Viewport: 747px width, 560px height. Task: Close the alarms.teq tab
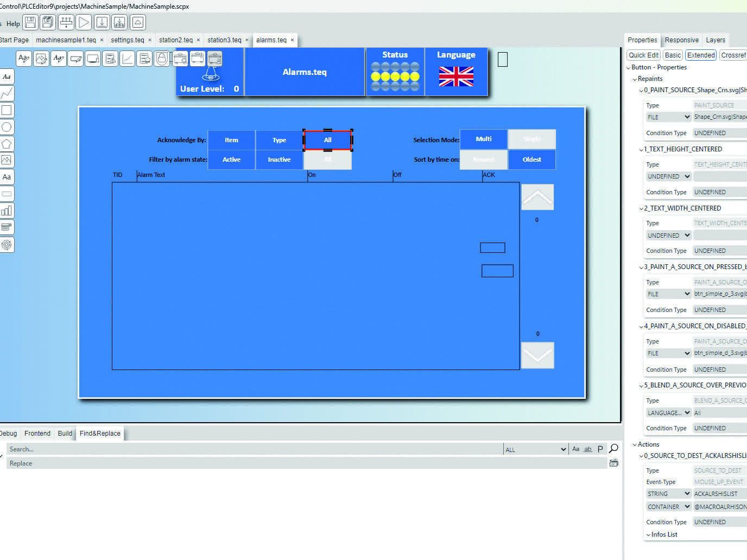pyautogui.click(x=292, y=40)
